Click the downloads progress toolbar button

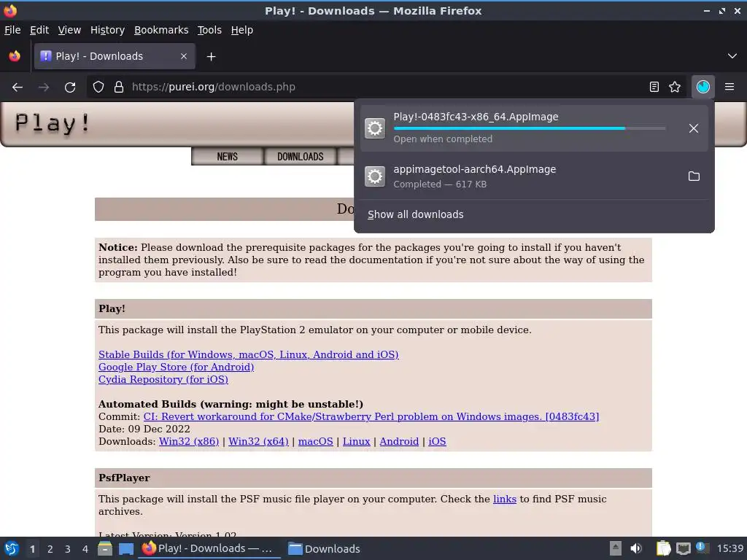pyautogui.click(x=703, y=87)
